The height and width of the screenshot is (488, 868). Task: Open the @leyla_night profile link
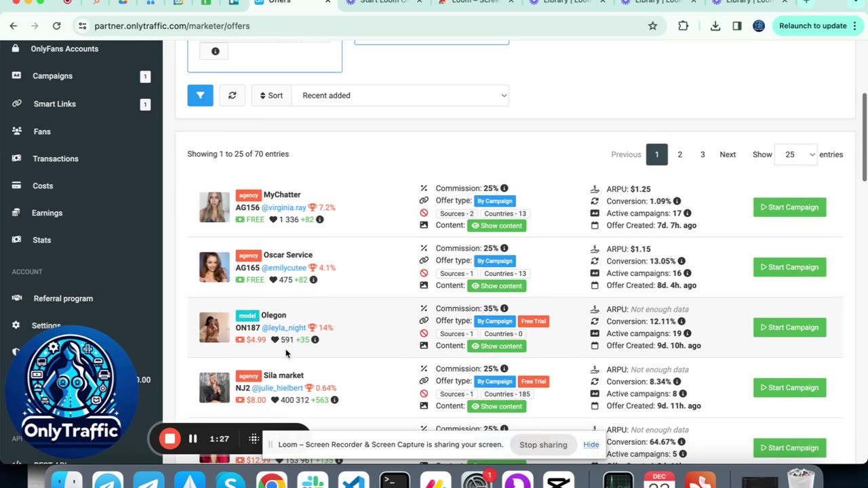283,328
